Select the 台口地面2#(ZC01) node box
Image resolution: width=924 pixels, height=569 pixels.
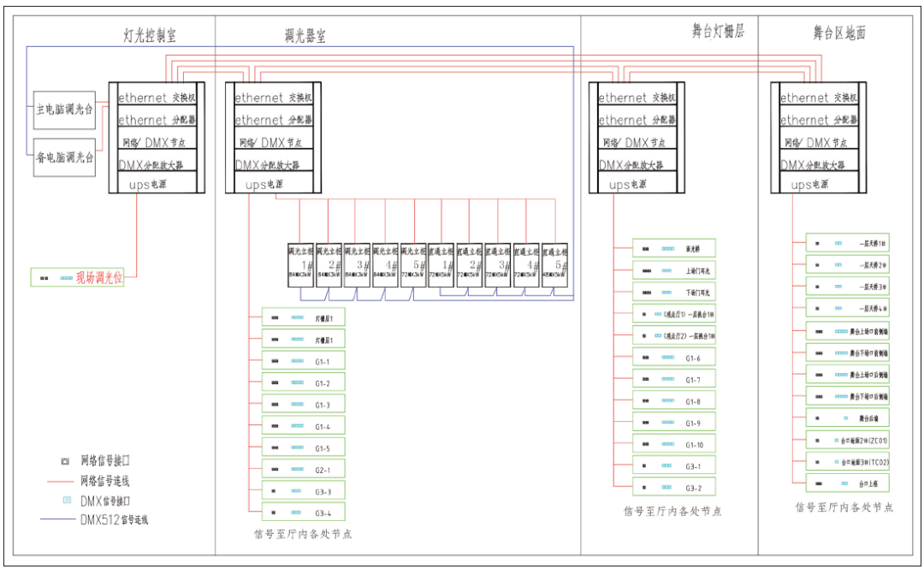pyautogui.click(x=847, y=440)
